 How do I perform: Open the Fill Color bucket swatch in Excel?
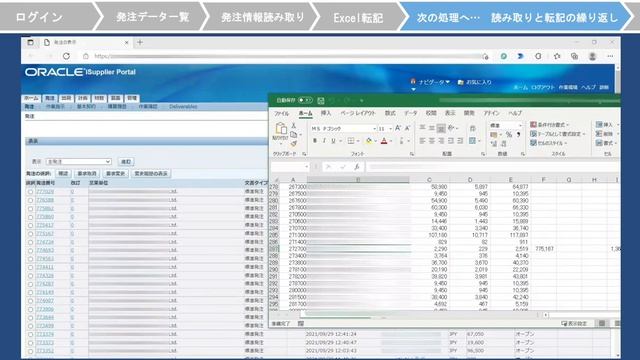point(369,141)
